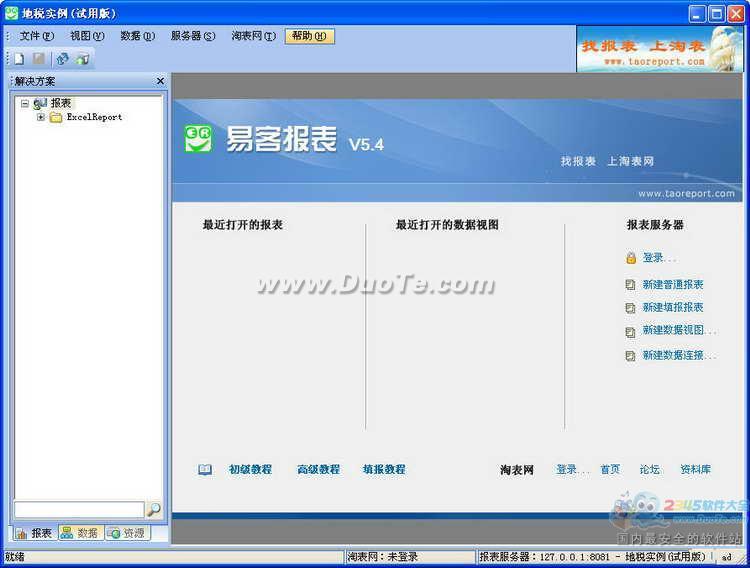Click the green-arrow publish toolbar icon

point(82,59)
